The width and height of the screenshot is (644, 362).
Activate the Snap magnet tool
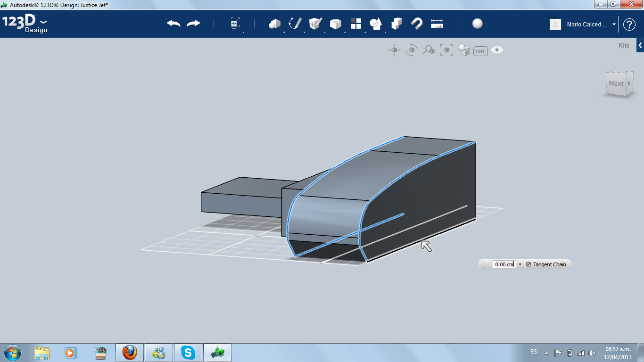point(417,24)
